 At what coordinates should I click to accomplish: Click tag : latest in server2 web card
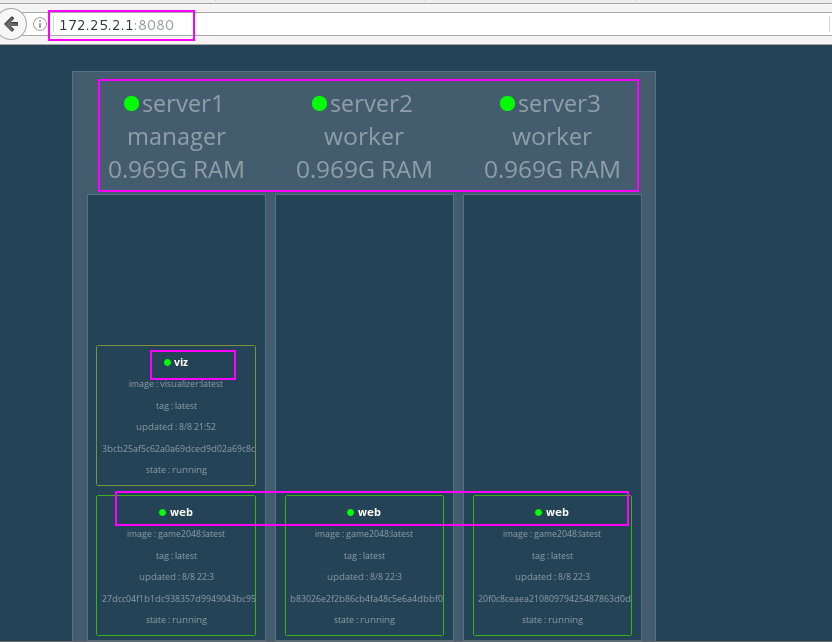click(x=364, y=556)
